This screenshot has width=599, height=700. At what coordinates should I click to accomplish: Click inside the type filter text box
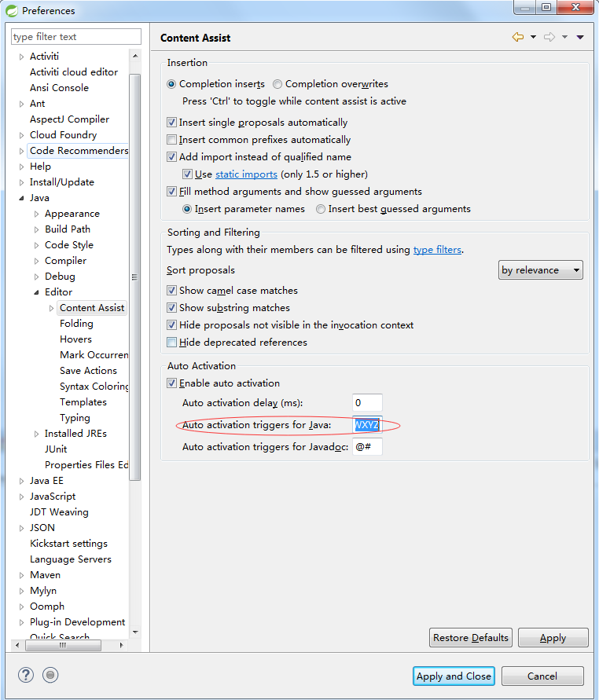(x=75, y=36)
